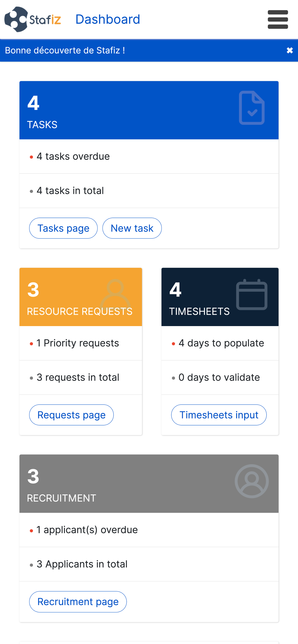The height and width of the screenshot is (644, 298).
Task: Click the RECRUITMENT card heading label
Action: pos(62,498)
